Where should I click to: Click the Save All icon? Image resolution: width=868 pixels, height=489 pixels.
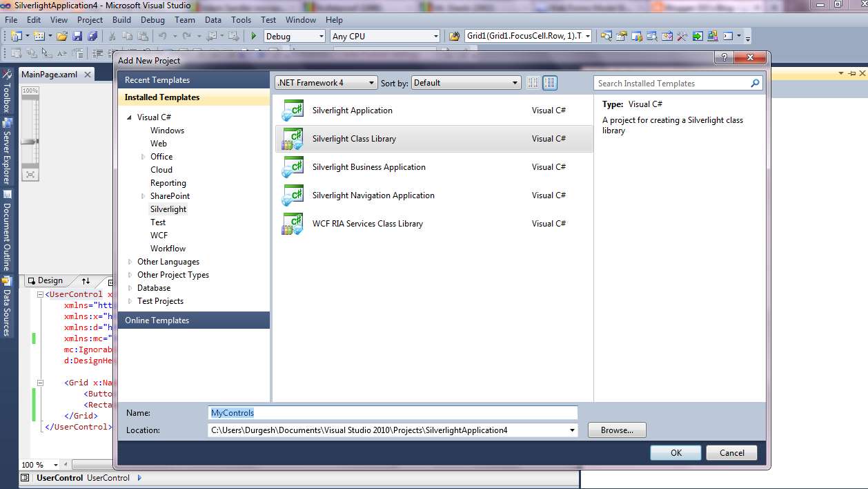tap(92, 36)
